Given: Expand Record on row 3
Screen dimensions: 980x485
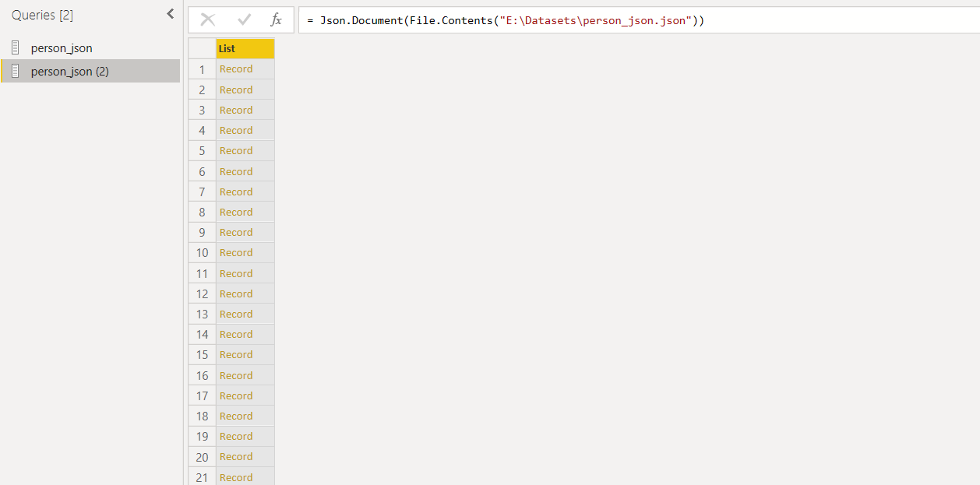Looking at the screenshot, I should coord(236,109).
